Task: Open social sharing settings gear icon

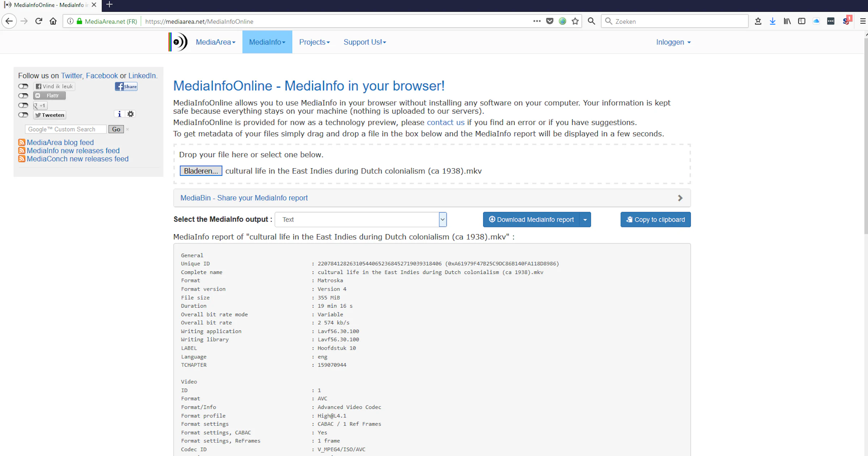Action: coord(131,114)
